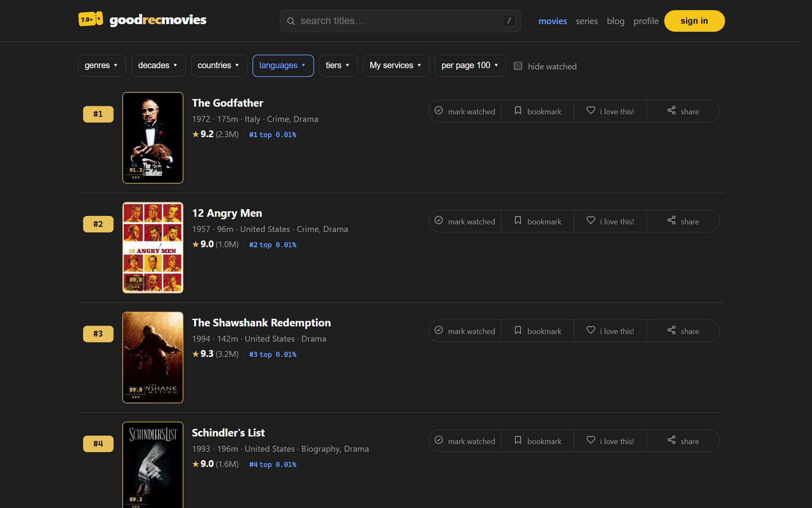Bookmark Schindler's List
The image size is (812, 508).
[538, 441]
